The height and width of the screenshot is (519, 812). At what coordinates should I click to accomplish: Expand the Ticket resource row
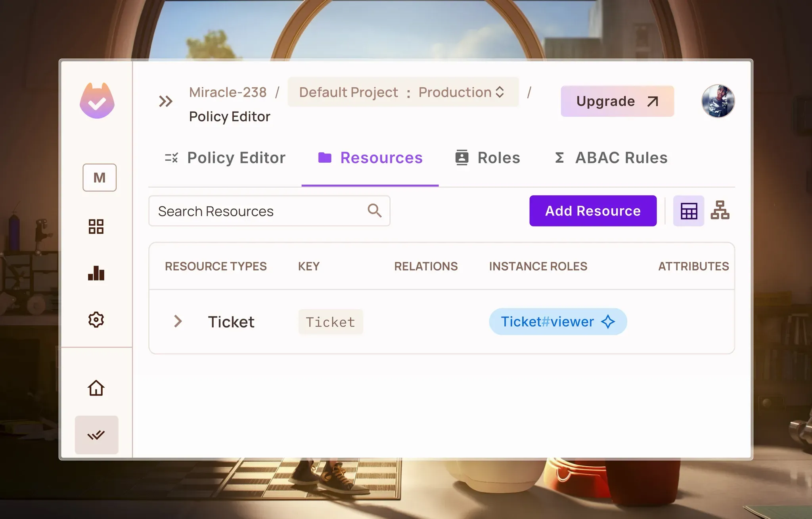point(178,321)
